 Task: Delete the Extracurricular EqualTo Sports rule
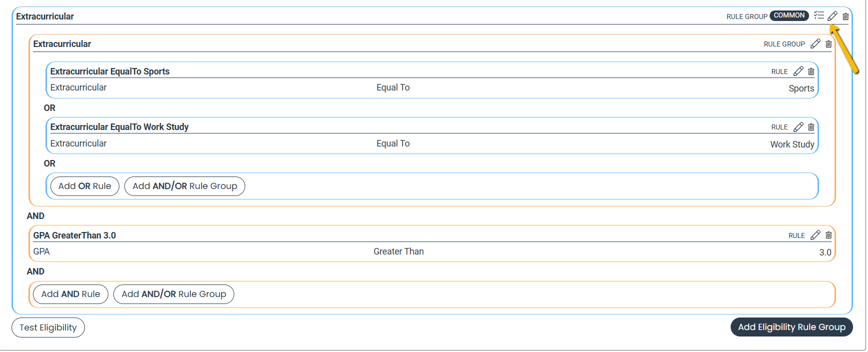(811, 71)
